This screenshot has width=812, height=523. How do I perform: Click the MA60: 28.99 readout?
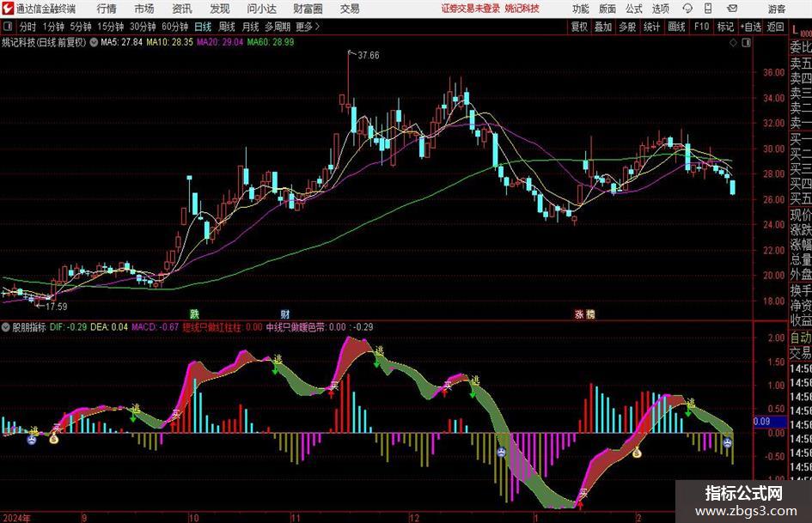[271, 42]
